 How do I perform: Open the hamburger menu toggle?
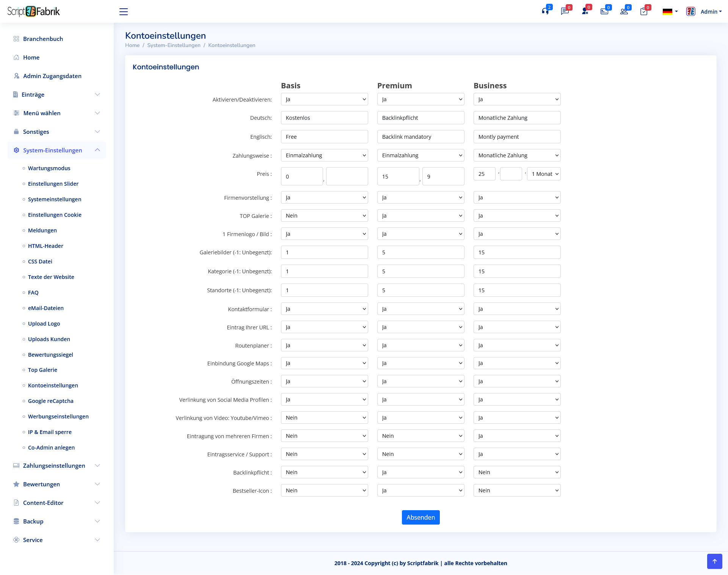click(x=124, y=12)
